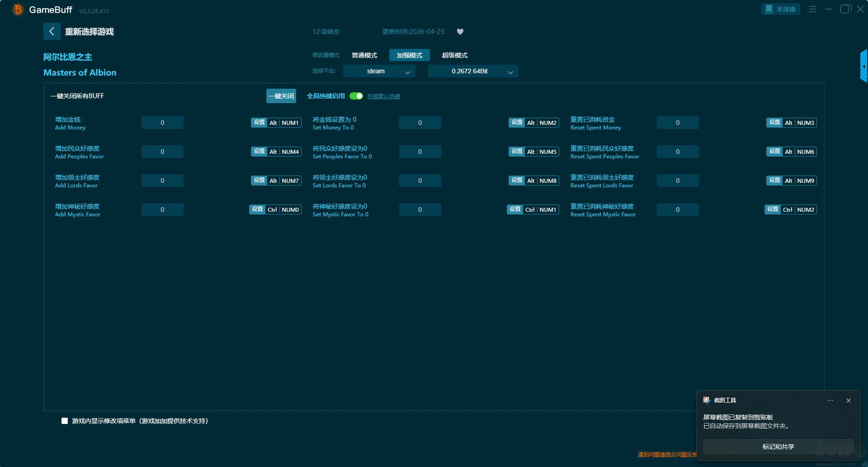
Task: Click the Masters of Albion game title
Action: point(80,72)
